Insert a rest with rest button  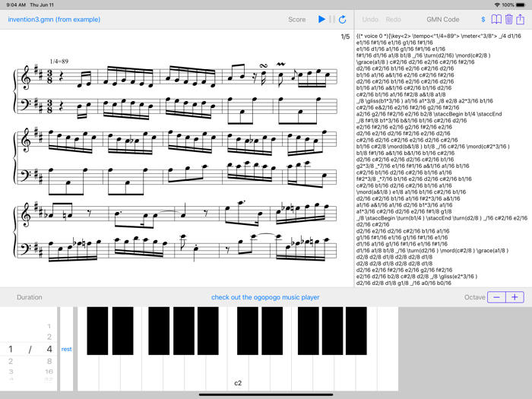[67, 349]
